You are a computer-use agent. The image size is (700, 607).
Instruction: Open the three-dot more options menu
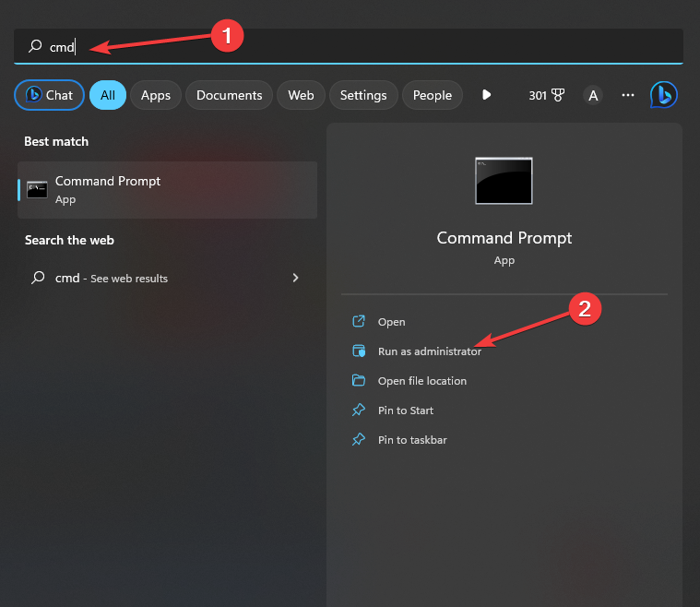pos(628,95)
